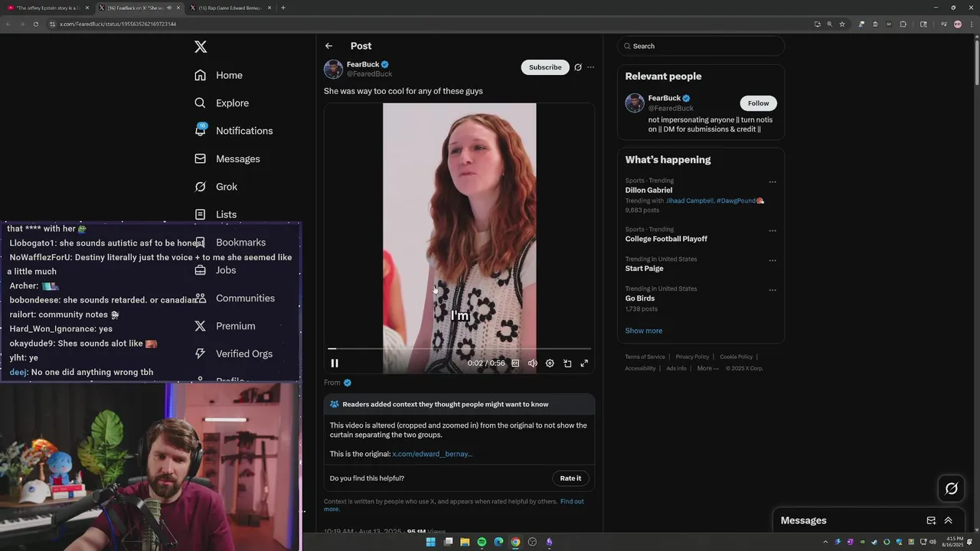Seek along the video progress bar

tap(459, 349)
